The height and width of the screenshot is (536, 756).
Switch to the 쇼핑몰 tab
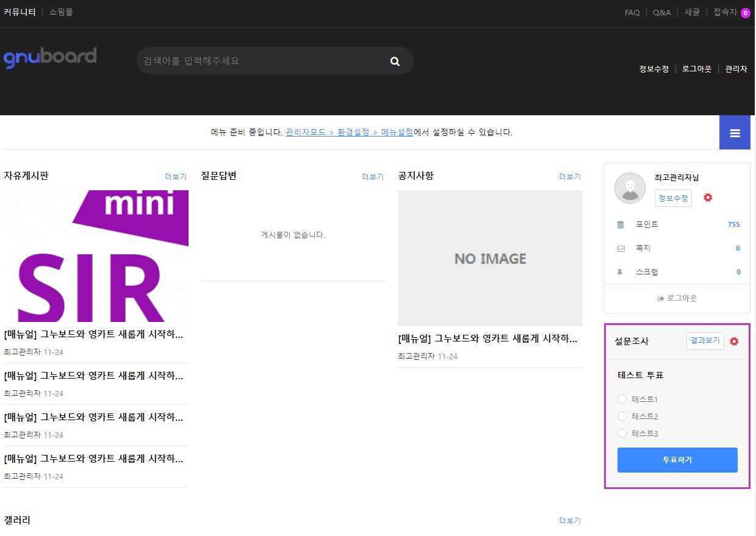click(x=61, y=12)
